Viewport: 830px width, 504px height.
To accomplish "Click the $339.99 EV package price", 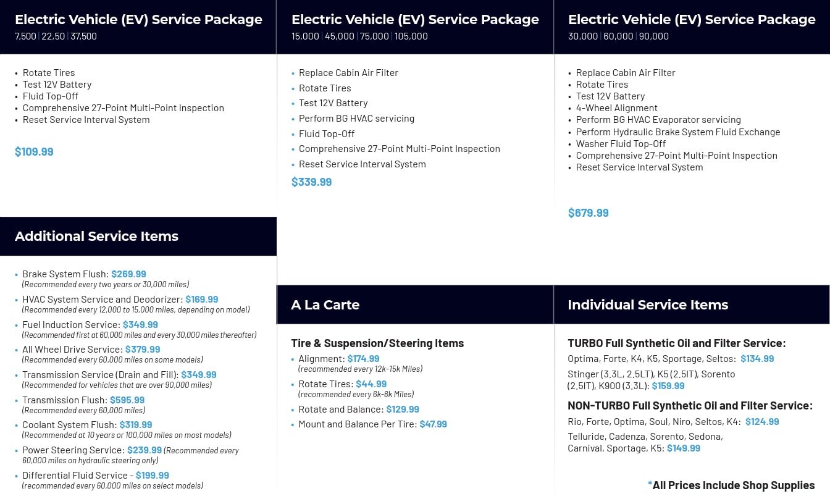I will (x=311, y=182).
